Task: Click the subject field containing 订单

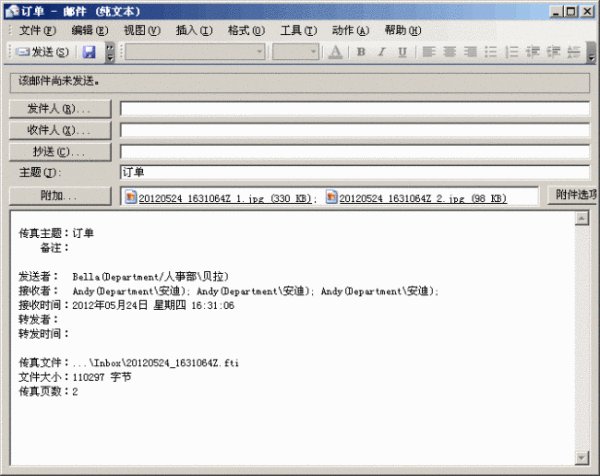Action: click(x=355, y=172)
